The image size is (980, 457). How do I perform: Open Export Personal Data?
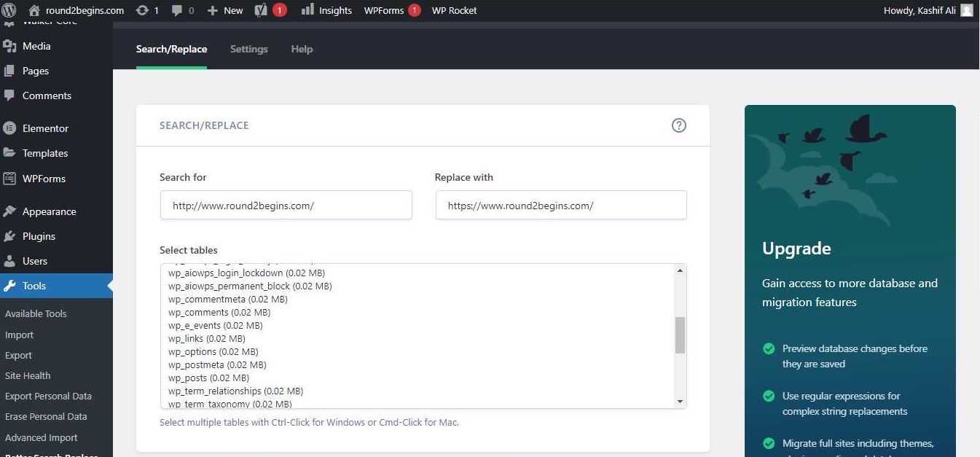(48, 396)
